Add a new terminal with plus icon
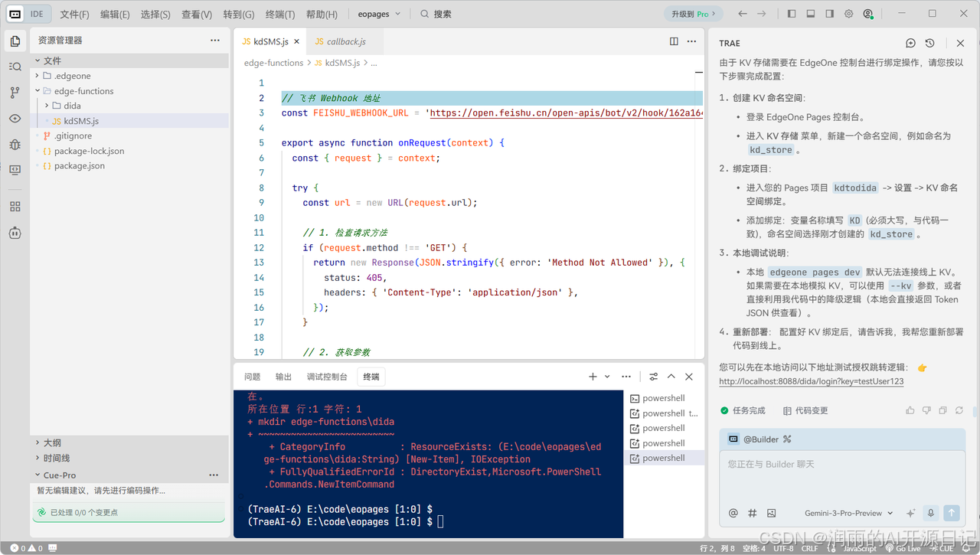 pos(593,377)
